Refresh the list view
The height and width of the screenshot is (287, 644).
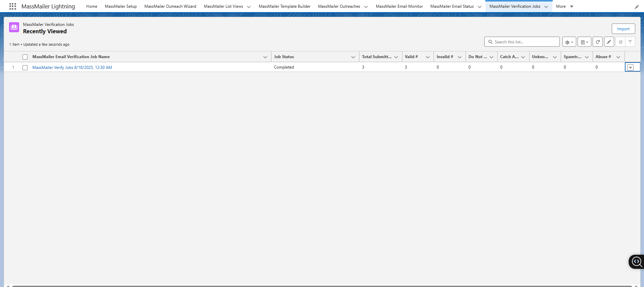(598, 42)
